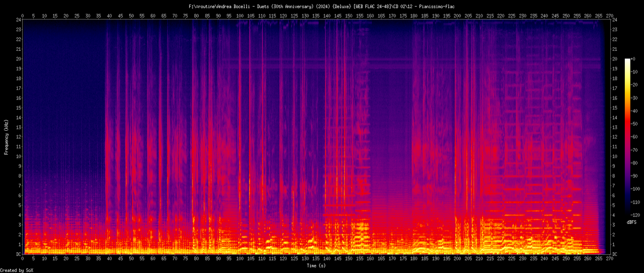Click the "8" tick on the right frequency axis
This screenshot has width=644, height=273.
614,176
